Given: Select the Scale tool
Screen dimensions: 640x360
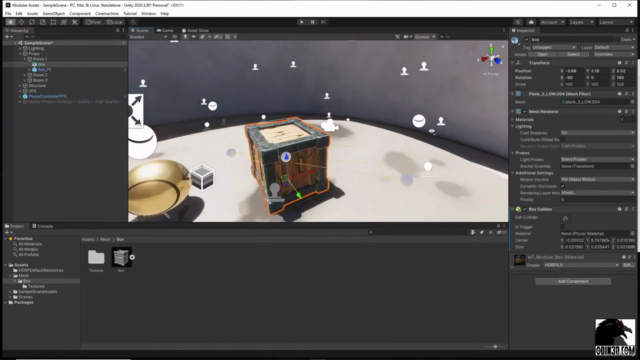Looking at the screenshot, I should (42, 22).
